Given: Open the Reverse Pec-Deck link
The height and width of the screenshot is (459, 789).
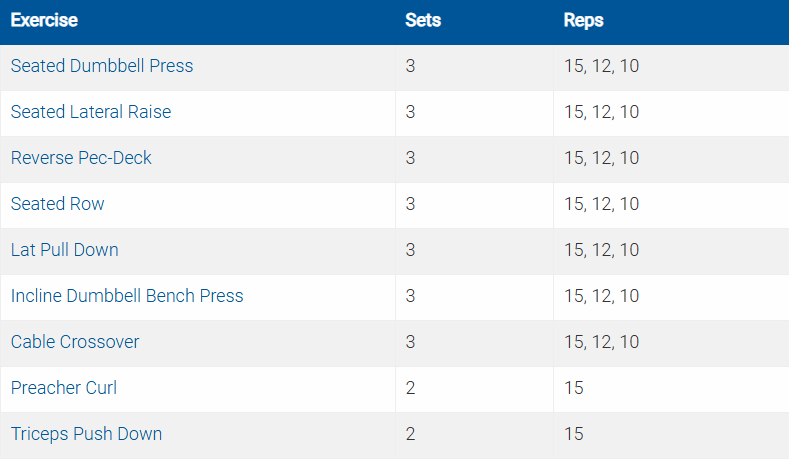Looking at the screenshot, I should [81, 158].
